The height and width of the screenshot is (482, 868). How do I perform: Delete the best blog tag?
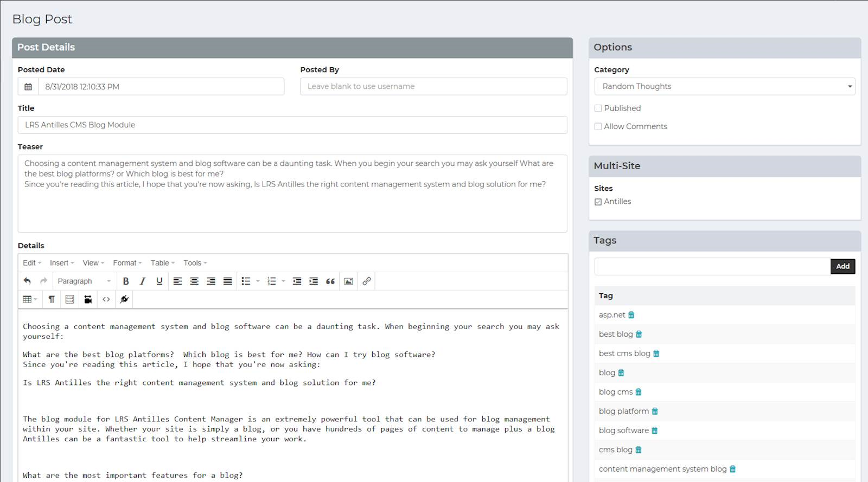click(639, 334)
